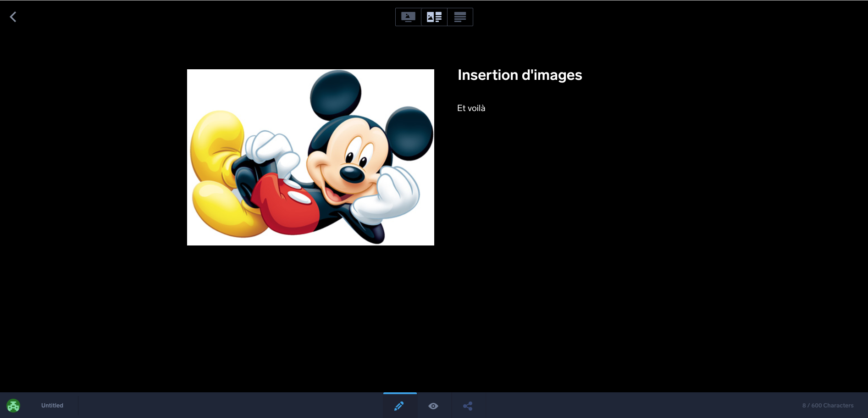Image resolution: width=868 pixels, height=418 pixels.
Task: Click the "8 / 600 Characters" counter
Action: 828,406
